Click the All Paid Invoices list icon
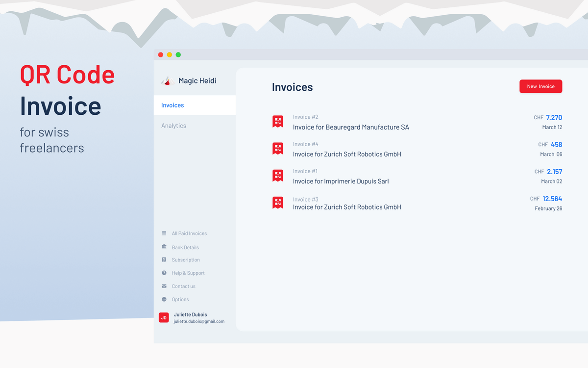This screenshot has width=588, height=368. pyautogui.click(x=164, y=233)
